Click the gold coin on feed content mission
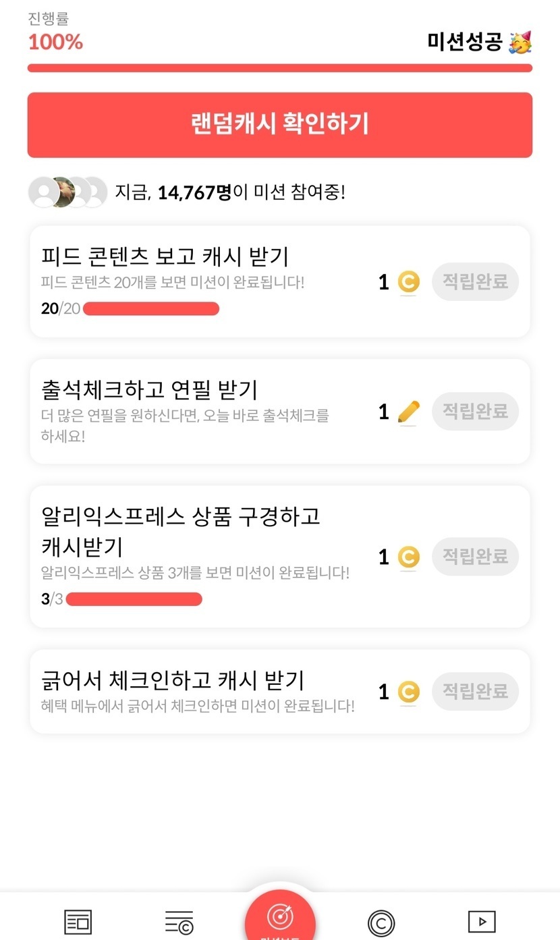 [x=408, y=282]
